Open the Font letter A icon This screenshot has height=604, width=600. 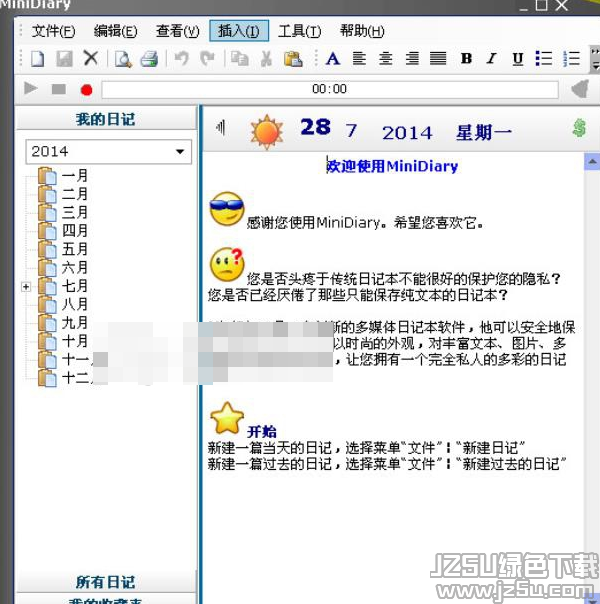pyautogui.click(x=333, y=59)
